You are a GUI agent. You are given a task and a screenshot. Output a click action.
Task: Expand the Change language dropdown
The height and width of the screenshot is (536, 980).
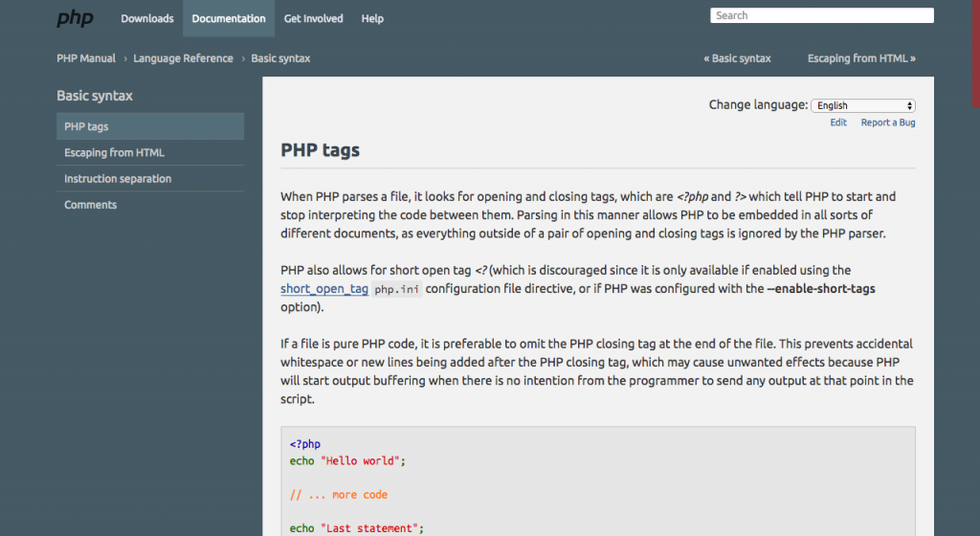pyautogui.click(x=862, y=105)
